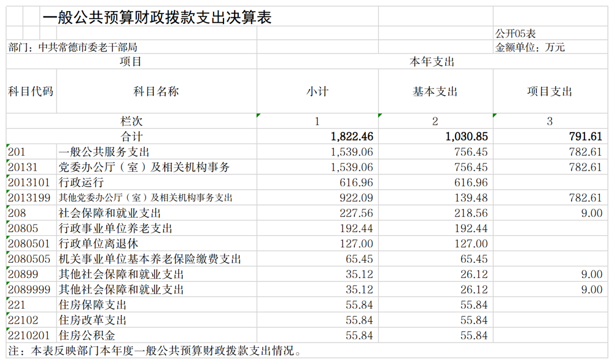Select subject code 2080501
This screenshot has height=364, width=614.
pos(29,244)
